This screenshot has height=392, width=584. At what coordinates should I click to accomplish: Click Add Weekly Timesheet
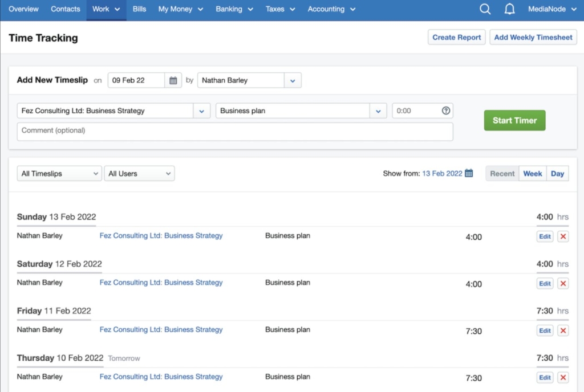(x=533, y=37)
